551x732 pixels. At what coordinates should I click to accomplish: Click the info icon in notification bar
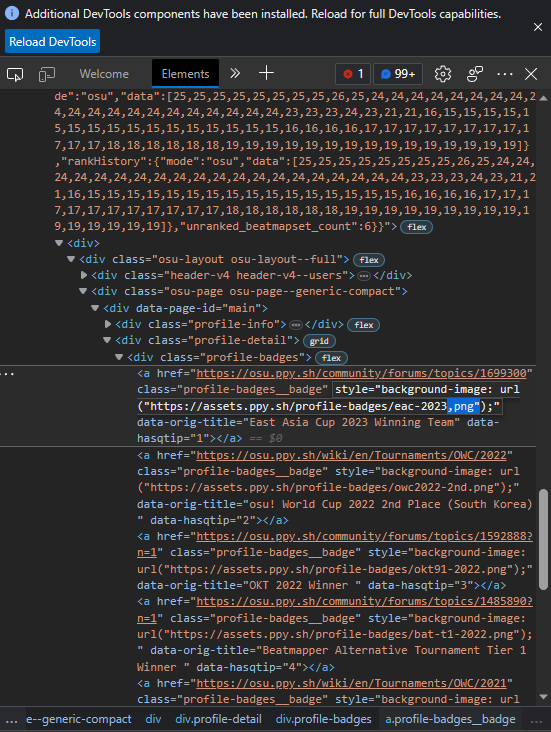click(12, 13)
